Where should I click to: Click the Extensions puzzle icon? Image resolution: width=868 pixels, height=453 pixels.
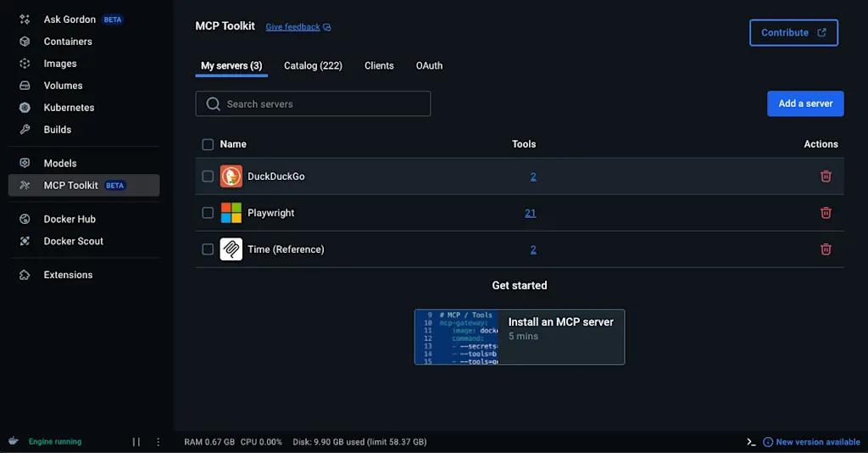25,275
